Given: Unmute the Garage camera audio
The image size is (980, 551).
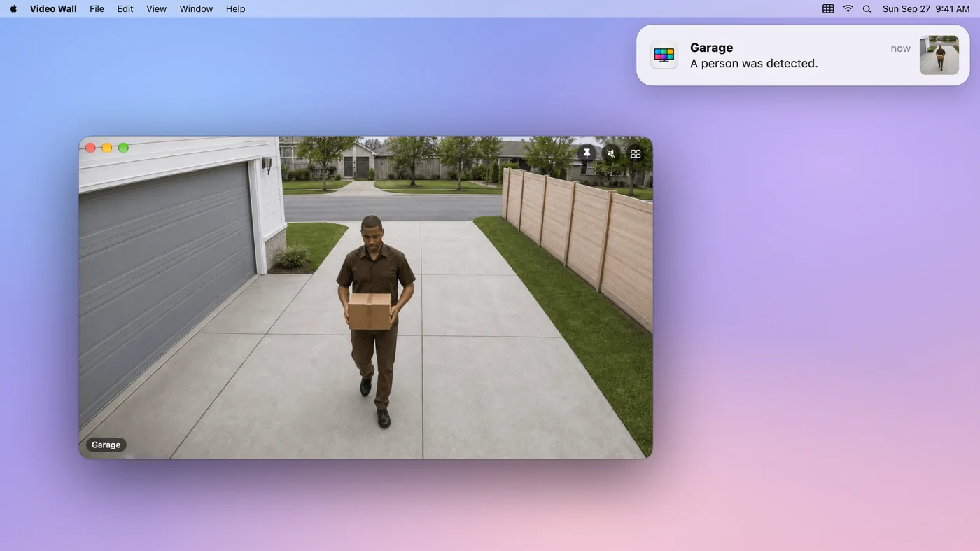Looking at the screenshot, I should (611, 153).
